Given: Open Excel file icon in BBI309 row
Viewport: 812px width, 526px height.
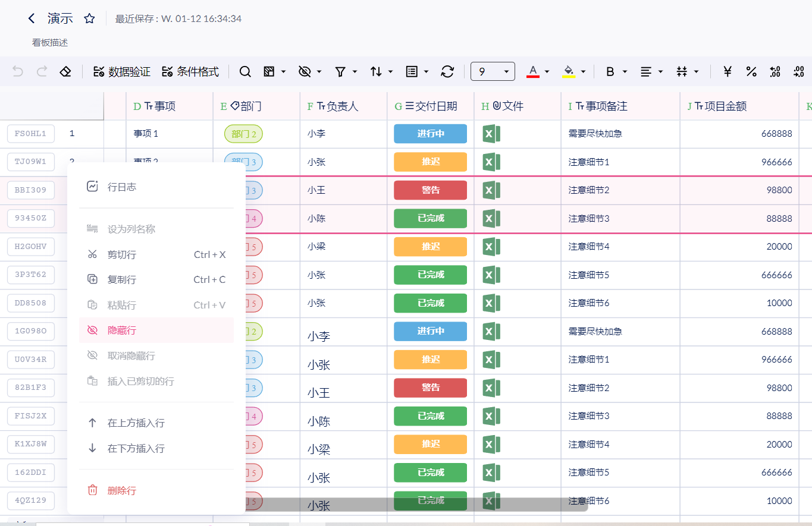Looking at the screenshot, I should (491, 190).
